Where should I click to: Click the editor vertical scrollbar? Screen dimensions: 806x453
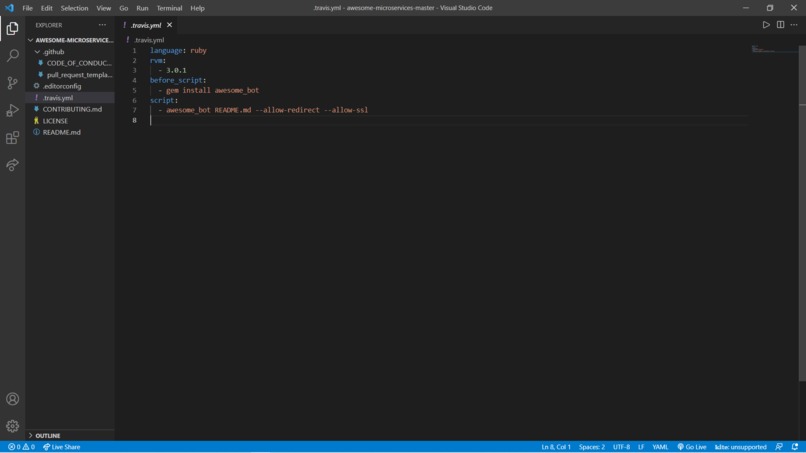pyautogui.click(x=802, y=213)
